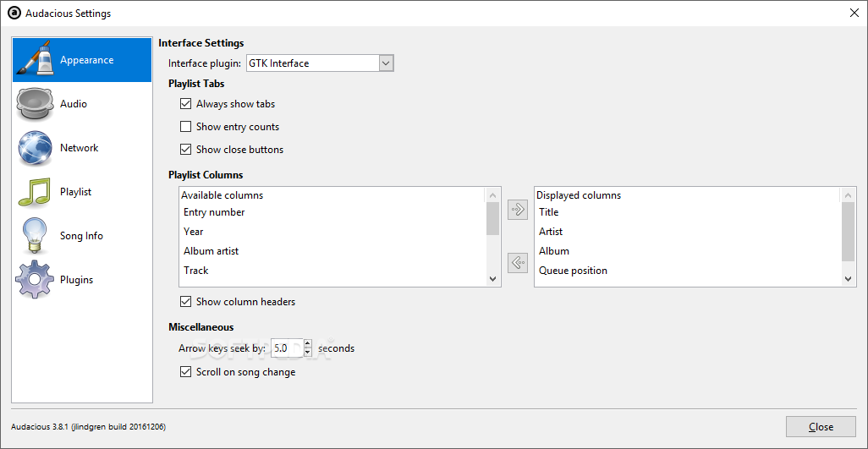Open the Appearance settings category
Screen dimensions: 868x449
pyautogui.click(x=82, y=60)
